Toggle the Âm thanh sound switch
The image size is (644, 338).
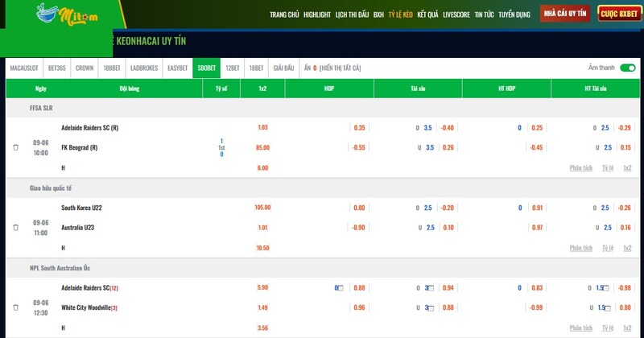[626, 68]
